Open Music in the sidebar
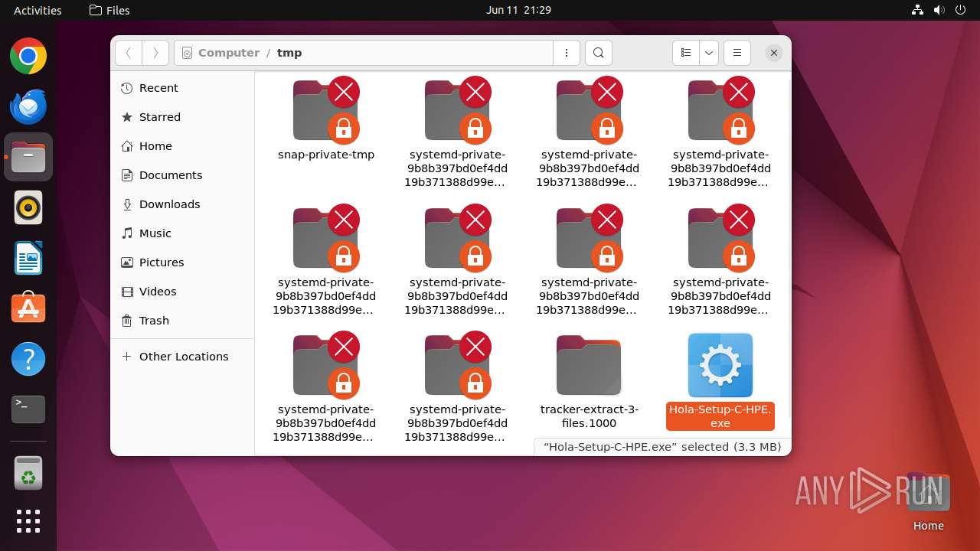This screenshot has height=551, width=980. click(x=182, y=233)
